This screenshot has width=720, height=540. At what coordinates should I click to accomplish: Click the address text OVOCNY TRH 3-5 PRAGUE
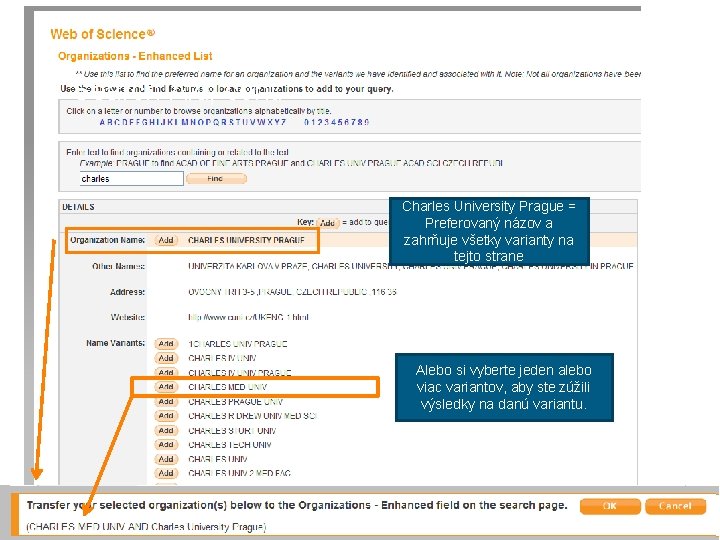point(292,292)
